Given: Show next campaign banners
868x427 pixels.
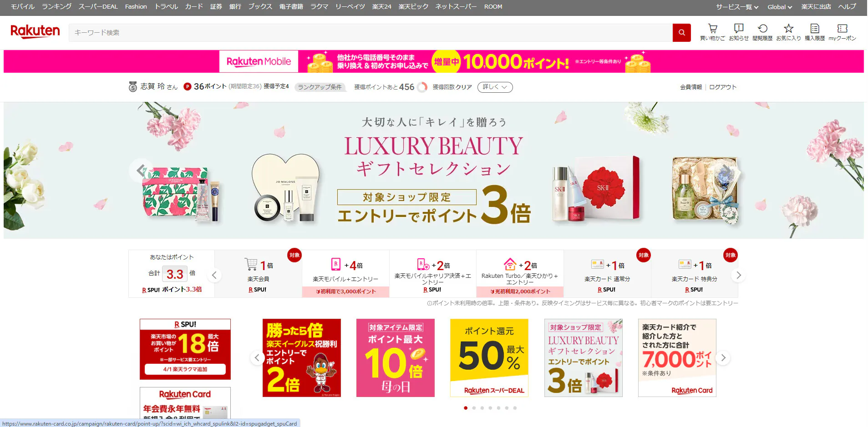Looking at the screenshot, I should tap(723, 358).
